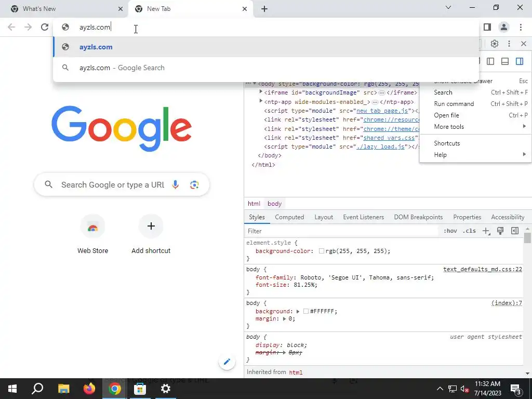Open the Chrome side panel
The width and height of the screenshot is (532, 399).
[x=487, y=27]
